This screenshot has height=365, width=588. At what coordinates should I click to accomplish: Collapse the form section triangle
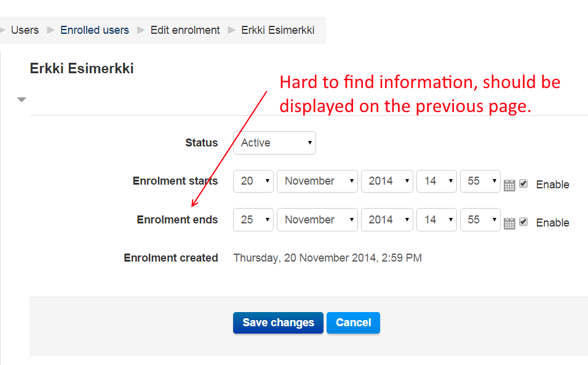click(22, 100)
